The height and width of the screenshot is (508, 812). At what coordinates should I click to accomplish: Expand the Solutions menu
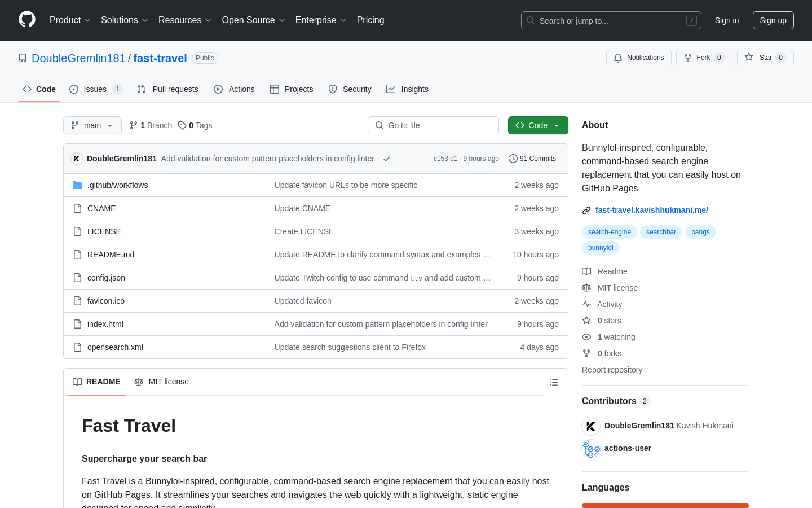click(x=125, y=20)
